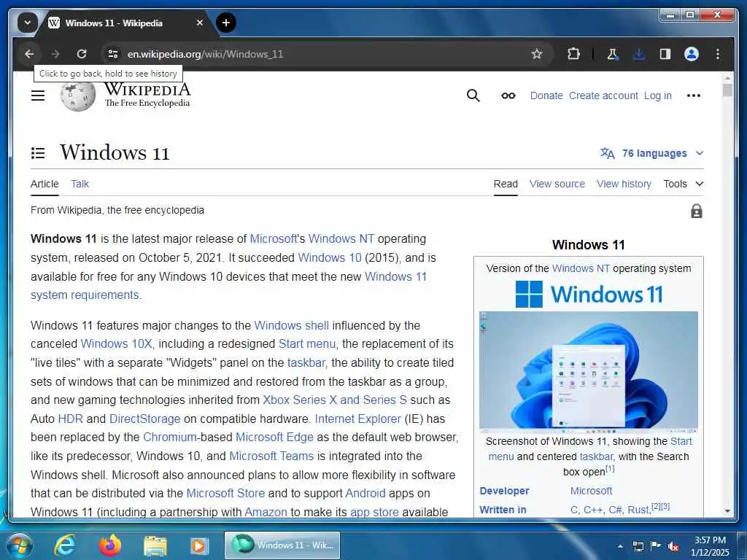Click the Donate link
This screenshot has width=747, height=560.
[546, 96]
